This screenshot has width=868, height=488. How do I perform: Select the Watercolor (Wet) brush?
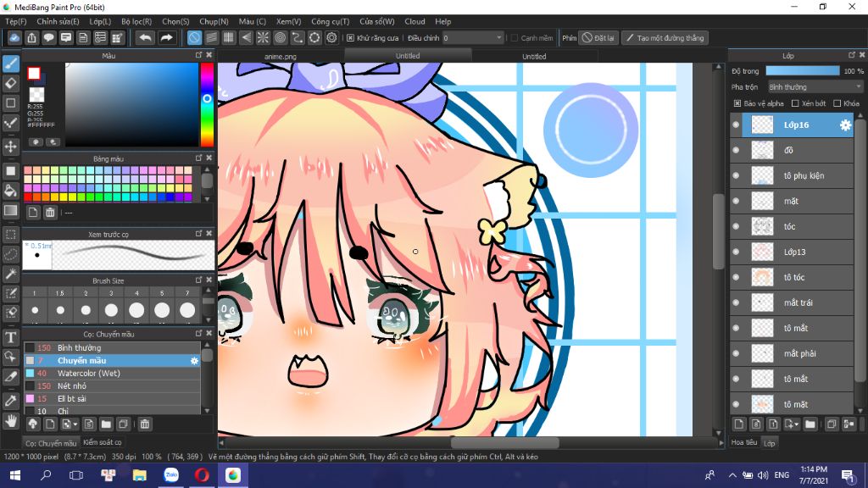pyautogui.click(x=112, y=373)
